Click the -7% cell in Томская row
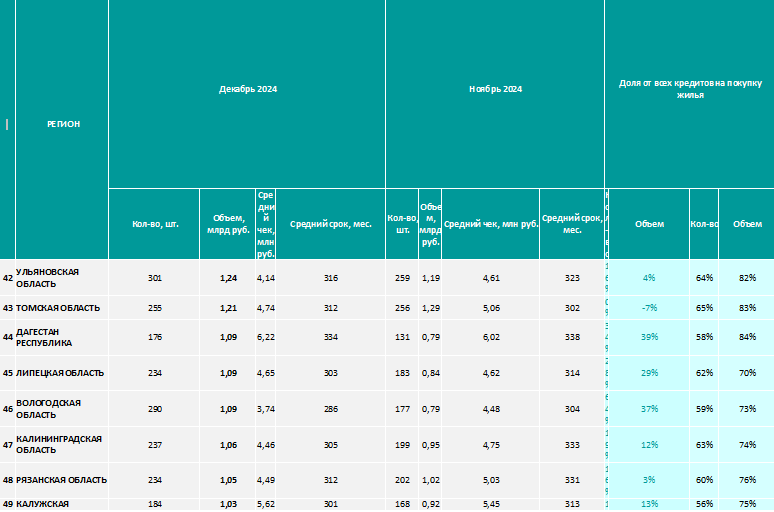The image size is (774, 512). (x=649, y=308)
